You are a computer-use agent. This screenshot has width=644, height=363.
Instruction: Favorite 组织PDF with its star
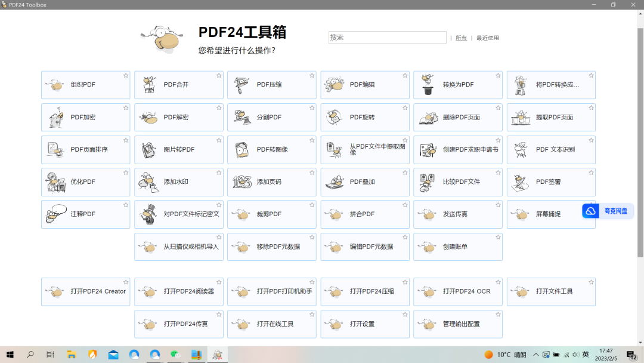click(x=126, y=76)
